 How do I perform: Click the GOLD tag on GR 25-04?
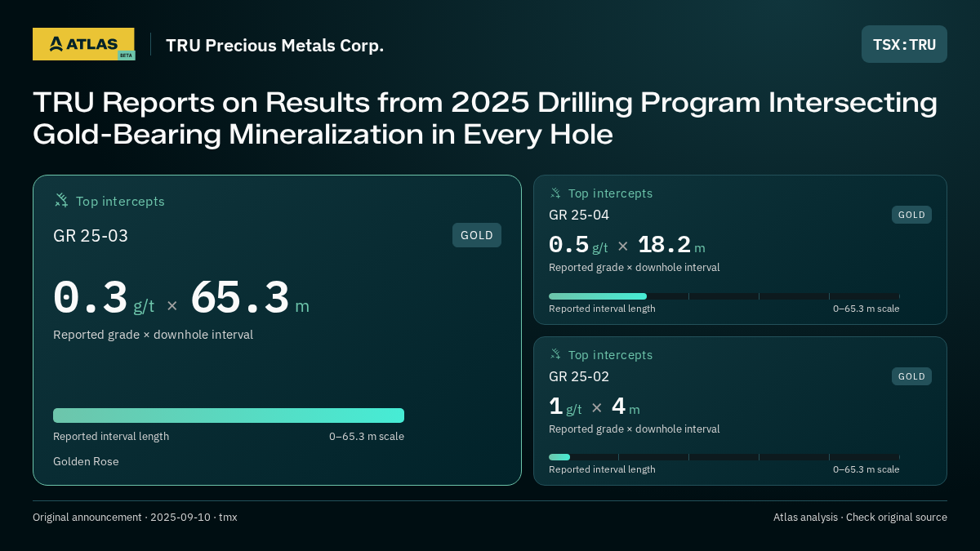coord(911,215)
